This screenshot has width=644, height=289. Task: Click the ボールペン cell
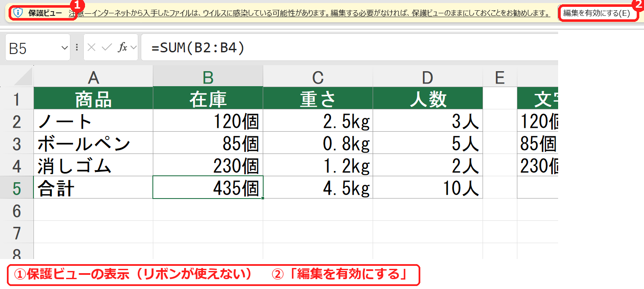coord(93,143)
